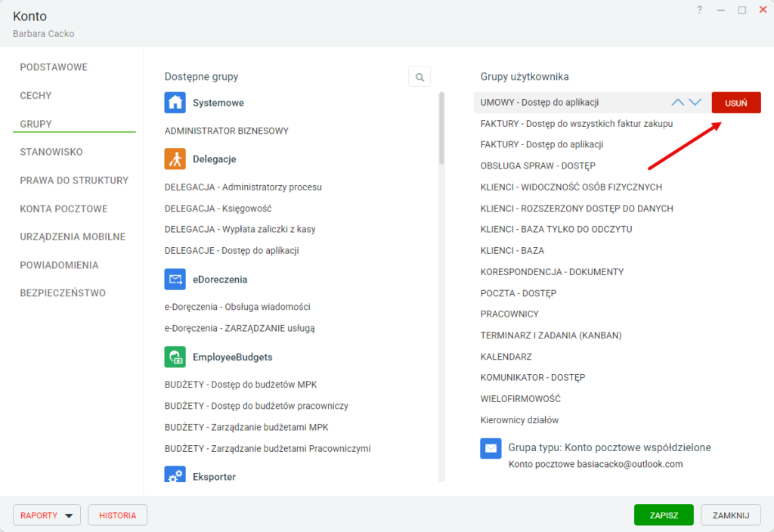Select KOMUNIKATOR - DOSTĘP group
Screen dimensions: 774x532
click(x=533, y=378)
